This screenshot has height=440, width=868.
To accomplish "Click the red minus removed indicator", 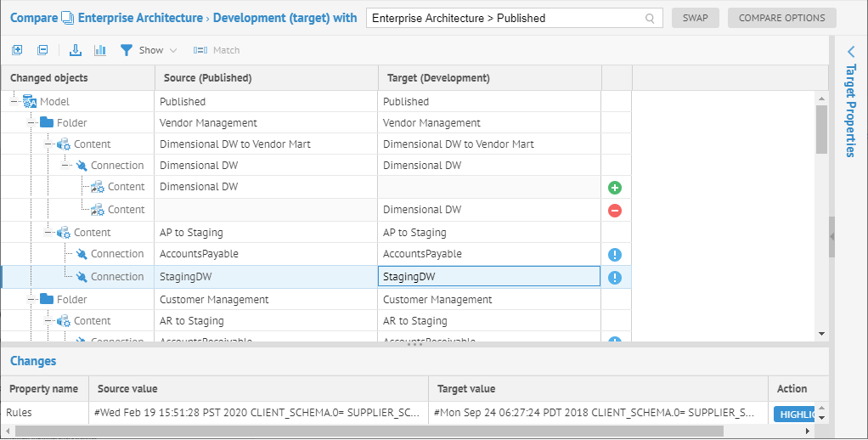I will pos(615,211).
